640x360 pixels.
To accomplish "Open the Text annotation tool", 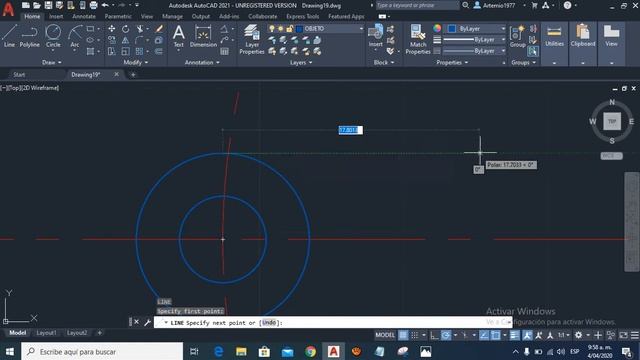I will 178,36.
